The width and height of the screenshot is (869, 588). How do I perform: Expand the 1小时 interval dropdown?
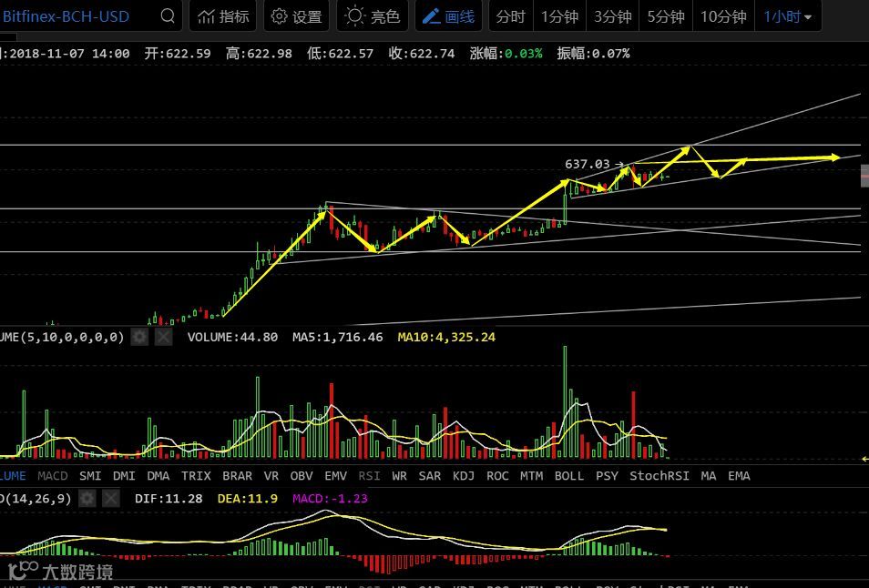coord(788,16)
